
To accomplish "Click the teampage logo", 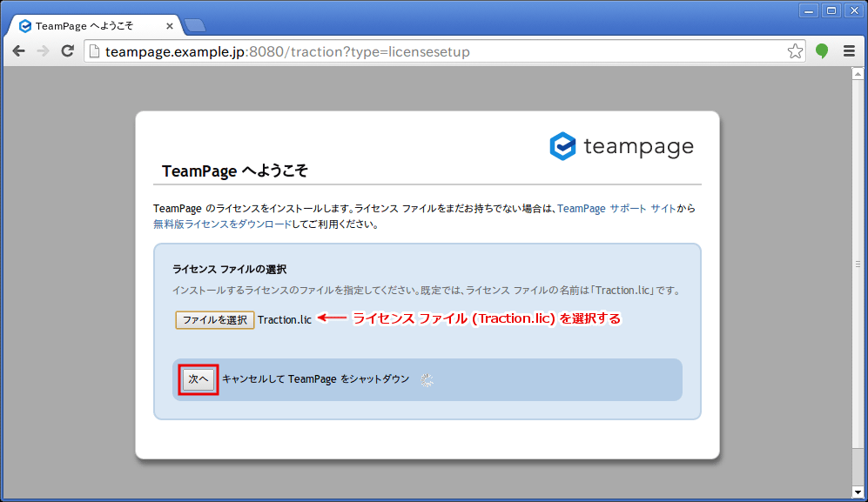I will click(x=622, y=146).
